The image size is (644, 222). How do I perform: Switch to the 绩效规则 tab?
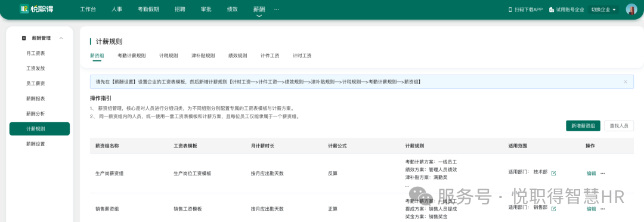click(238, 55)
